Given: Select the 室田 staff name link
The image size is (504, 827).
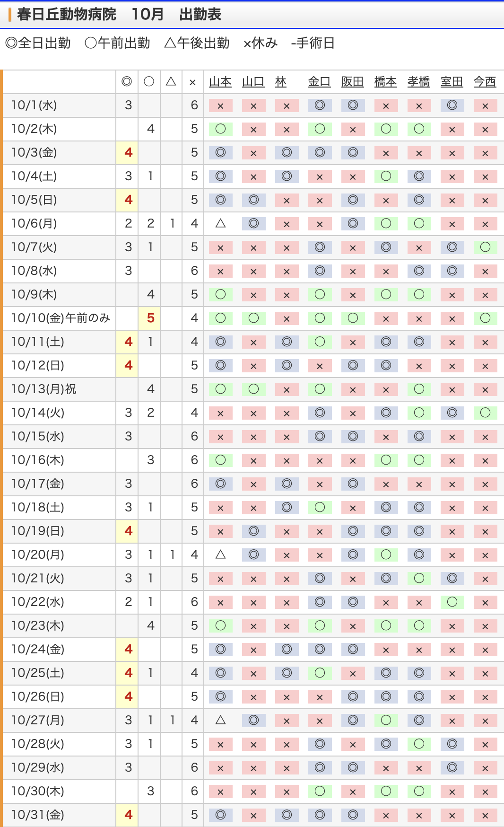Looking at the screenshot, I should 452,82.
